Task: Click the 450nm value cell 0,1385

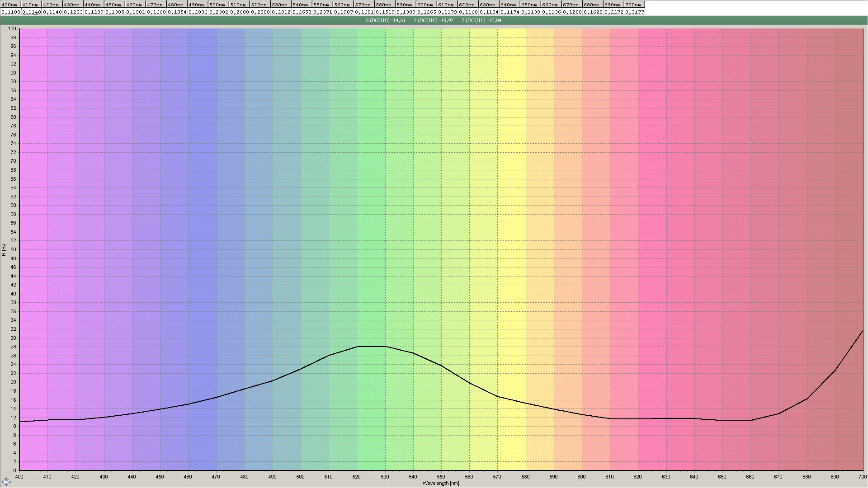Action: tap(114, 12)
